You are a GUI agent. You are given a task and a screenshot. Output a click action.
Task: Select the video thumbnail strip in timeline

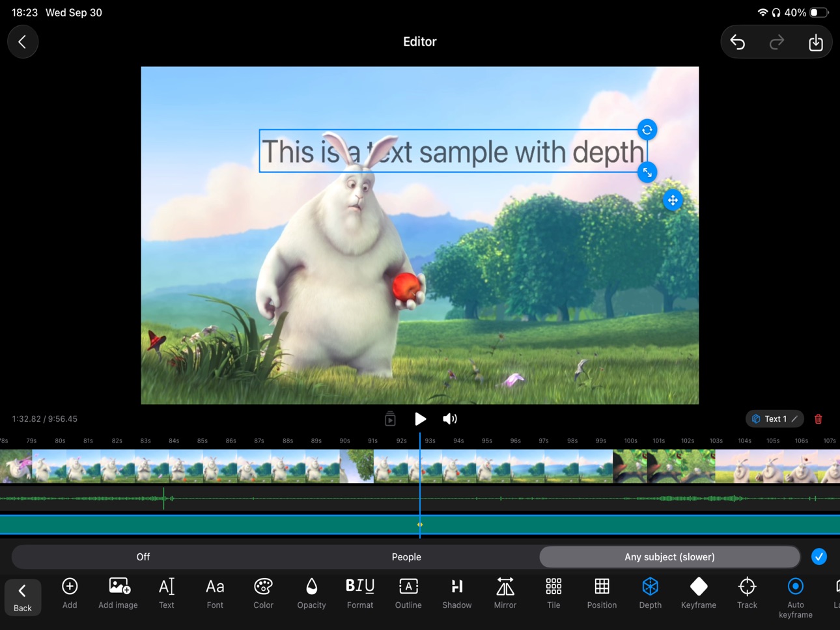[420, 466]
